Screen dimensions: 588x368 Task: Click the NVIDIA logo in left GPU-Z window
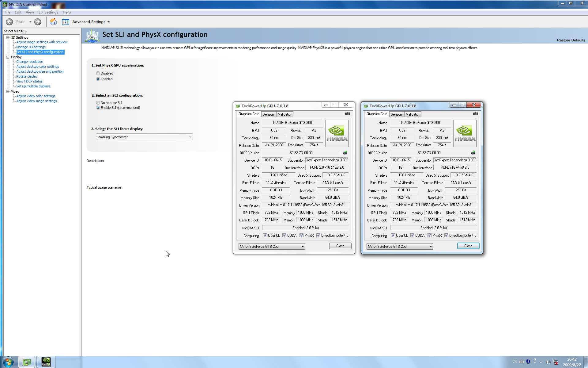337,133
